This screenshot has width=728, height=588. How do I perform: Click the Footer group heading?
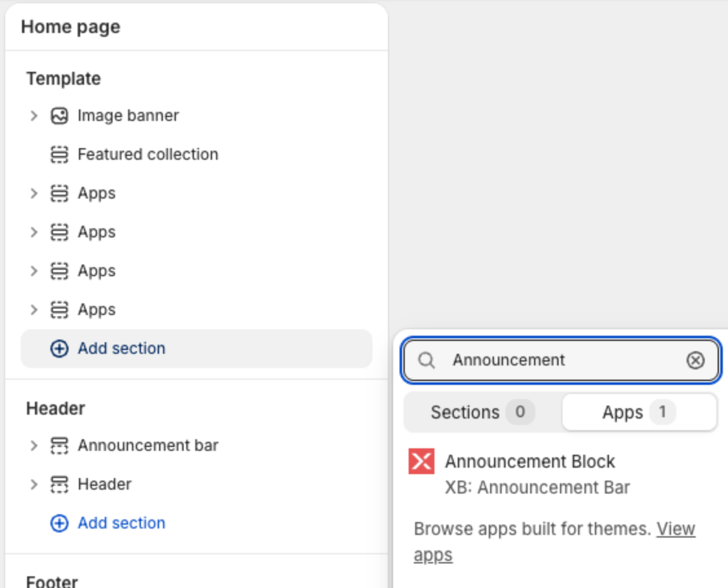52,582
